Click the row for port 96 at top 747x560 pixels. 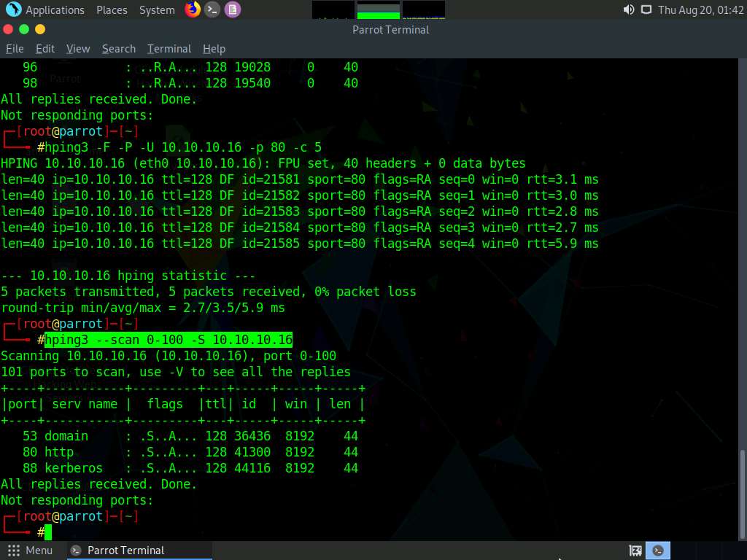tap(190, 67)
